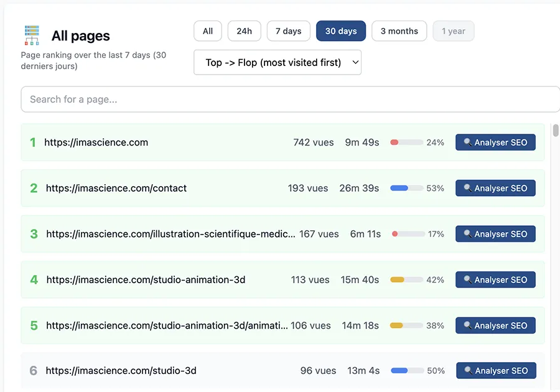Click the https://imascience.com/contact URL

[114, 188]
